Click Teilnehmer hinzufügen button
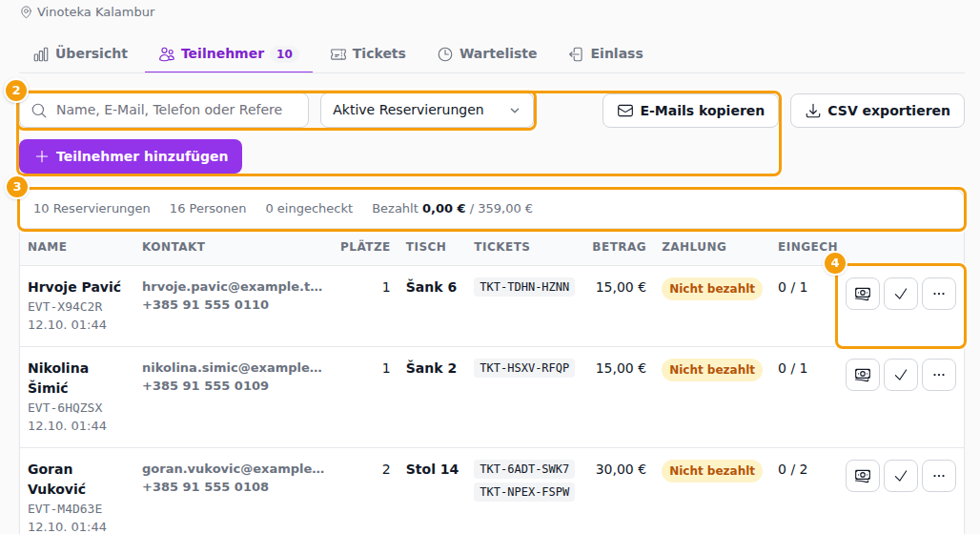The width and height of the screenshot is (980, 534). coord(131,156)
